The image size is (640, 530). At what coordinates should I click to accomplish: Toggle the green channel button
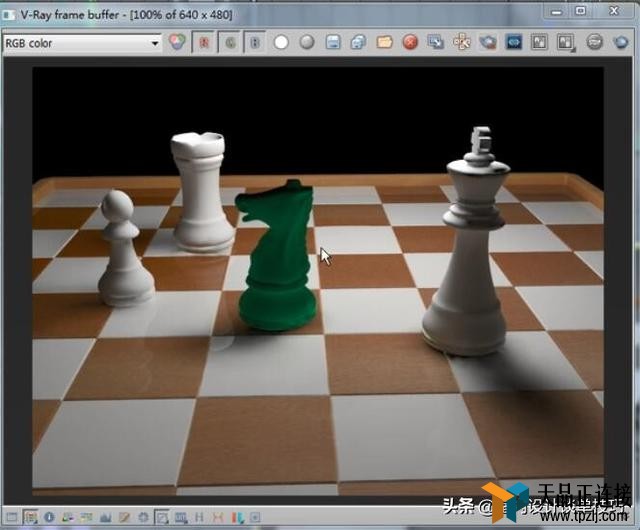230,42
